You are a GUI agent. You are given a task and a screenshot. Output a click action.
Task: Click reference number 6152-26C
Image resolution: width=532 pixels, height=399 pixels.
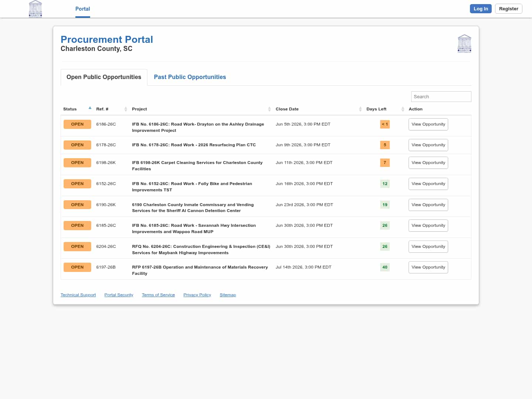click(x=106, y=184)
